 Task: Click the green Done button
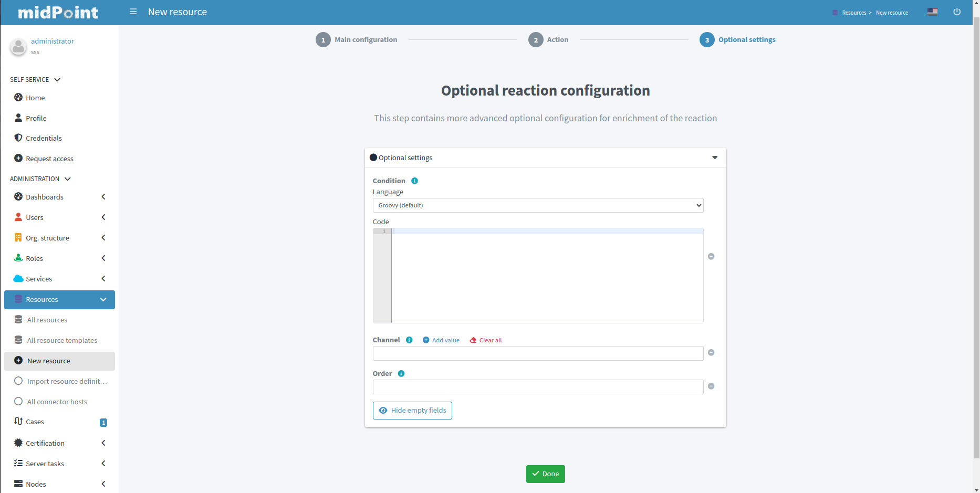[545, 474]
